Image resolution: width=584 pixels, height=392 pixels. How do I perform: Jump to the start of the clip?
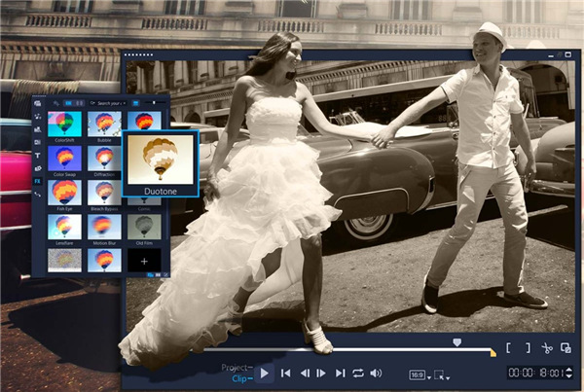point(286,373)
